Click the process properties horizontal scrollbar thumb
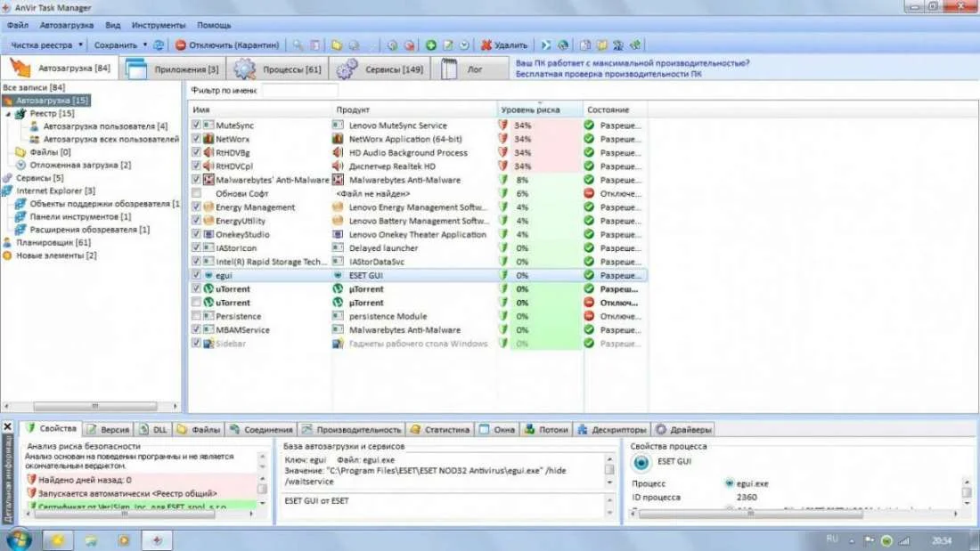The height and width of the screenshot is (551, 980). point(751,514)
